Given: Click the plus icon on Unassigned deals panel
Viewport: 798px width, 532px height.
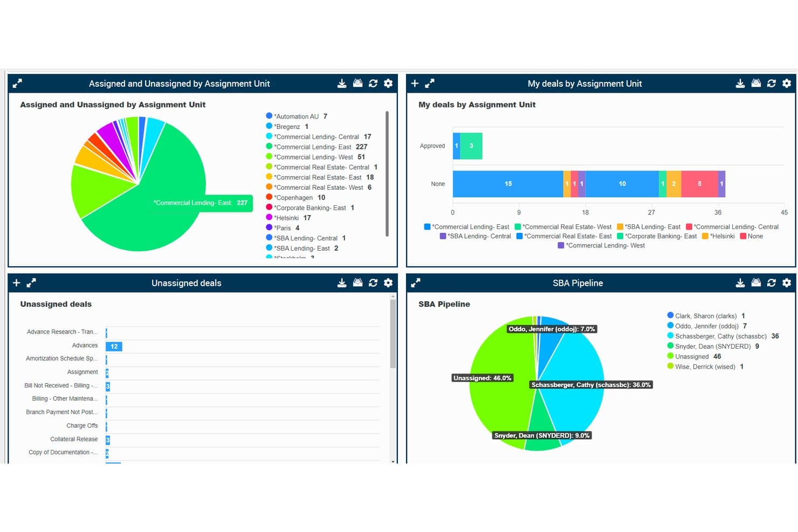Looking at the screenshot, I should (x=16, y=283).
